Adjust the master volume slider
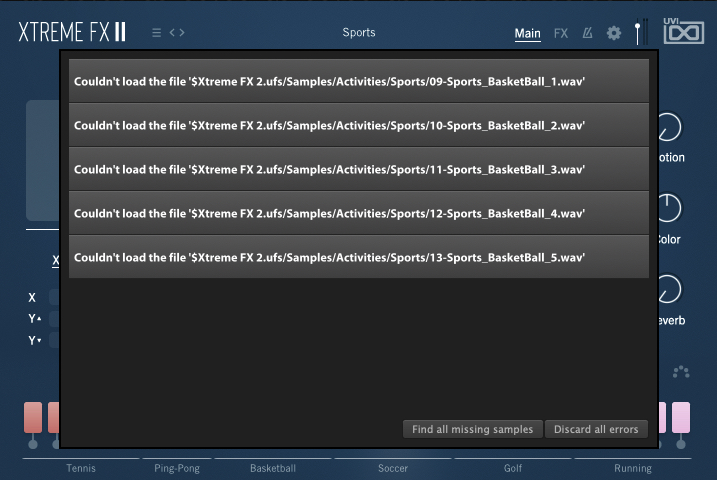Viewport: 717px width, 480px height. pyautogui.click(x=638, y=32)
